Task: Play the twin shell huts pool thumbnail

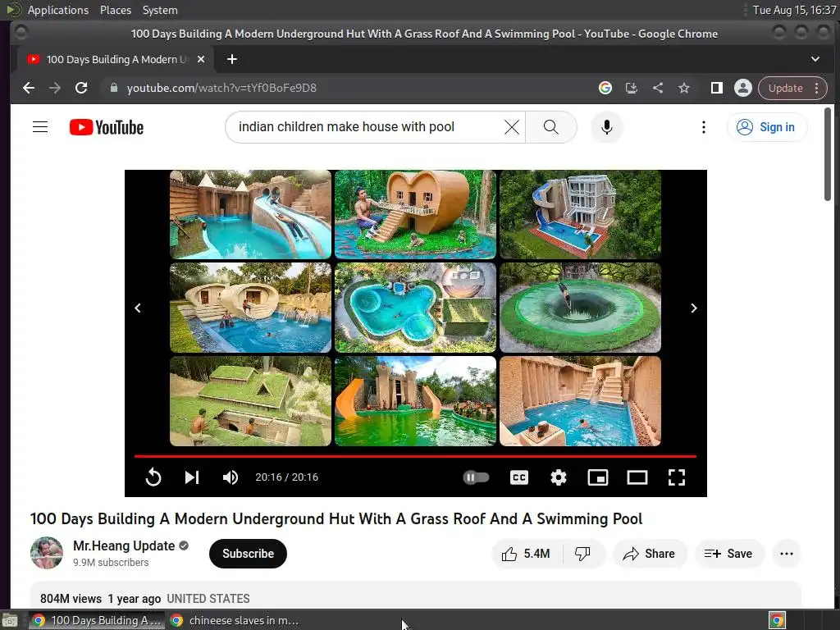Action: pyautogui.click(x=250, y=308)
